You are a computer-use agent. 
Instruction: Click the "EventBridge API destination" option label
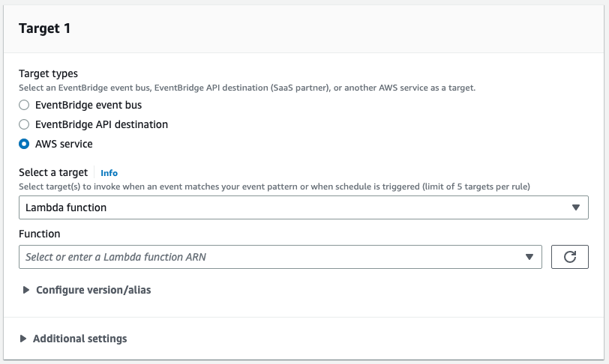tap(101, 124)
